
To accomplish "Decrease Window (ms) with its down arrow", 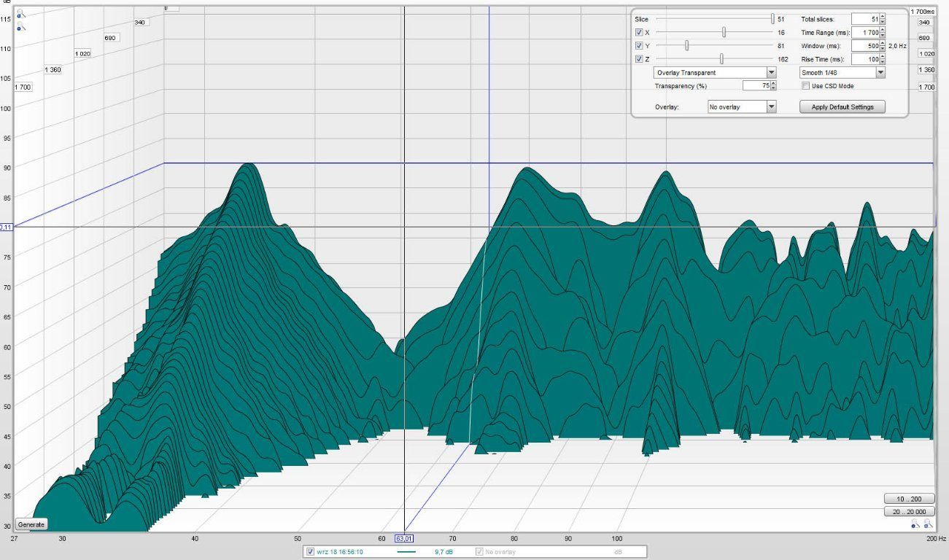I will click(x=883, y=49).
